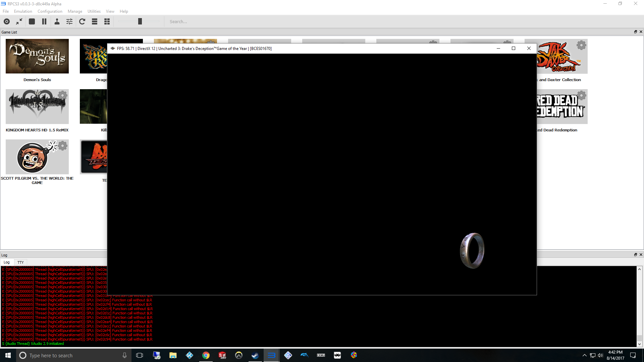Click the log scrollbar down arrow

tap(639, 344)
